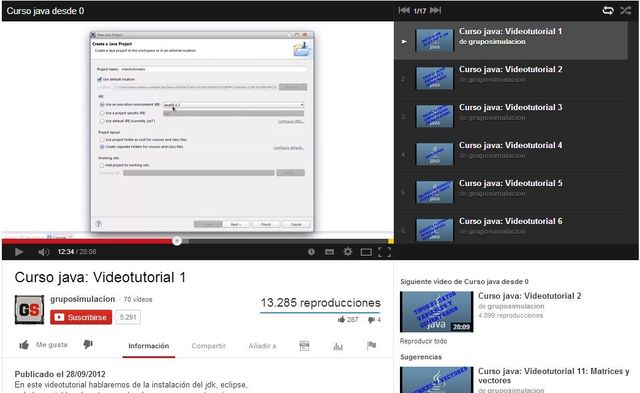Select Curso java: Videotutorial 5 in playlist

[511, 192]
